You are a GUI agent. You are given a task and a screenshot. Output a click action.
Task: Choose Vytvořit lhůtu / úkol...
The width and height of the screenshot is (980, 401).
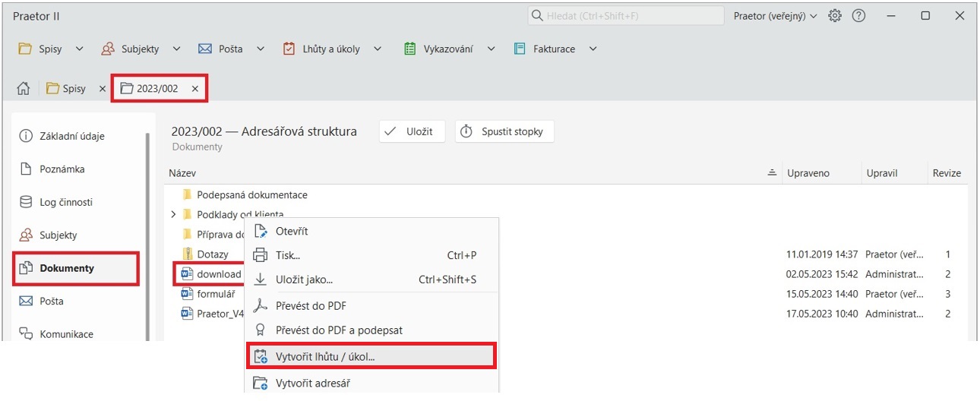(x=371, y=355)
